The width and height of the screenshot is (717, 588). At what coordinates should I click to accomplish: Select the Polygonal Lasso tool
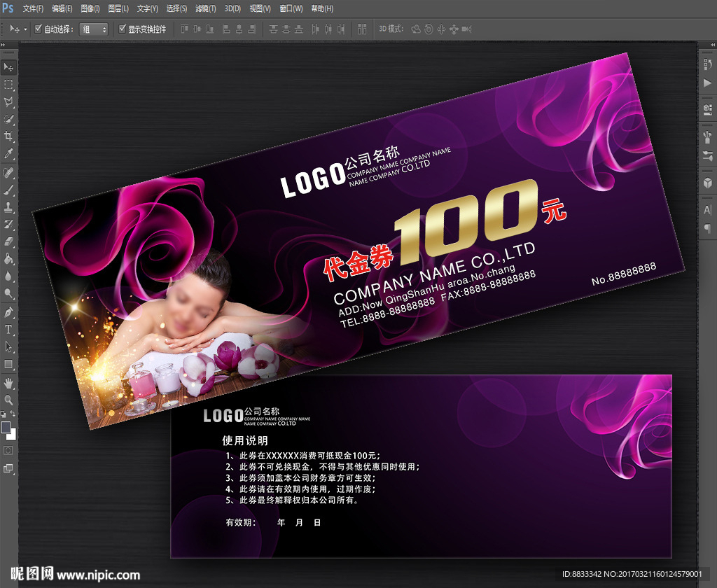8,102
